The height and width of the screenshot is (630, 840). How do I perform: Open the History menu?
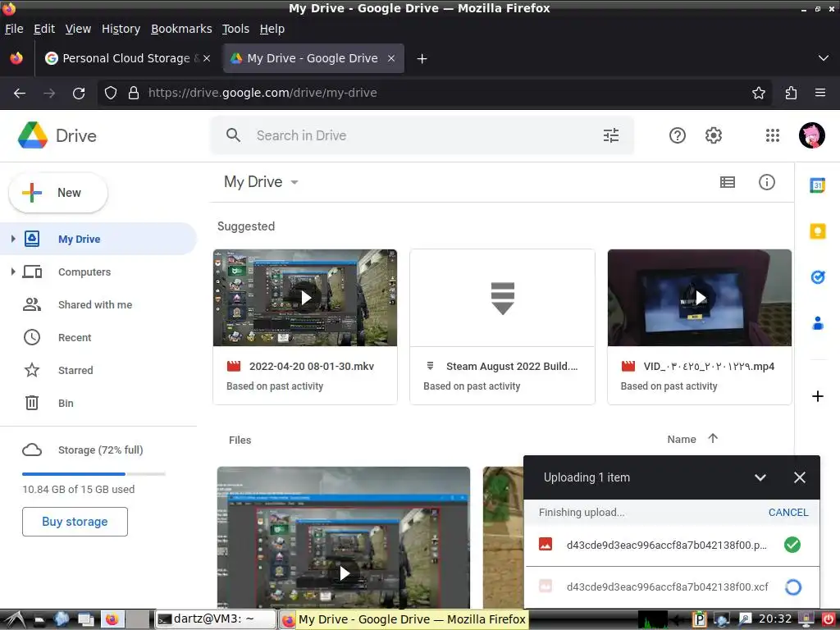pyautogui.click(x=121, y=29)
